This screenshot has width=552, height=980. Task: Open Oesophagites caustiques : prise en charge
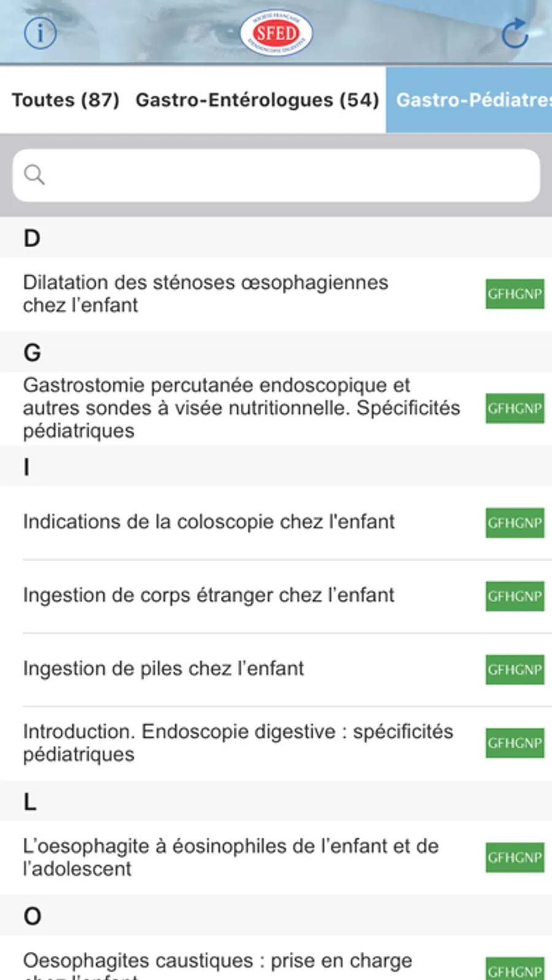pyautogui.click(x=218, y=963)
